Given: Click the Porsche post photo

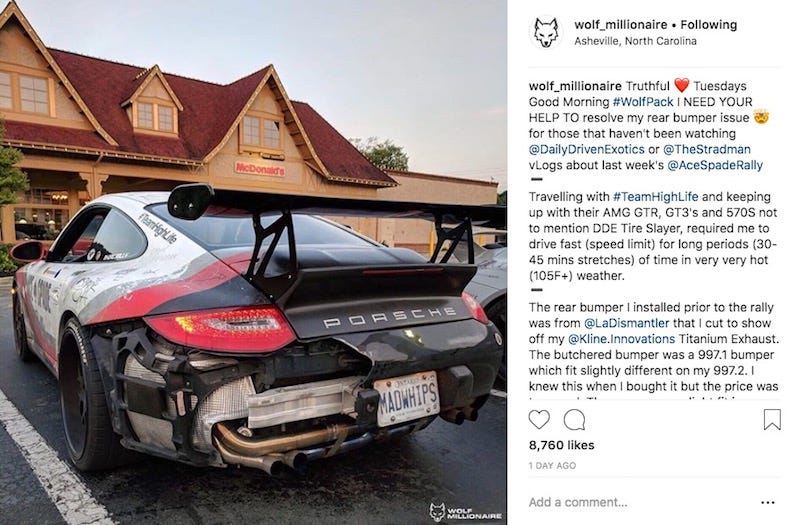Looking at the screenshot, I should (254, 262).
